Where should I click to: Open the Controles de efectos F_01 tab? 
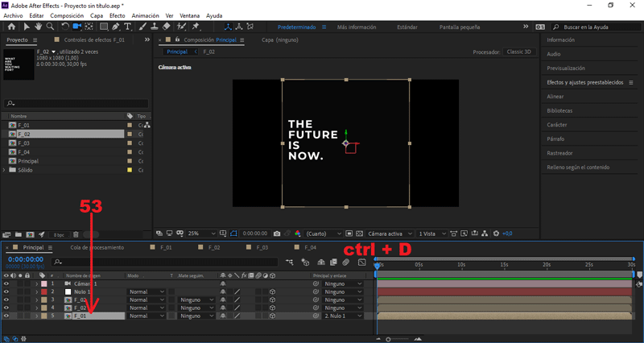[x=94, y=39]
